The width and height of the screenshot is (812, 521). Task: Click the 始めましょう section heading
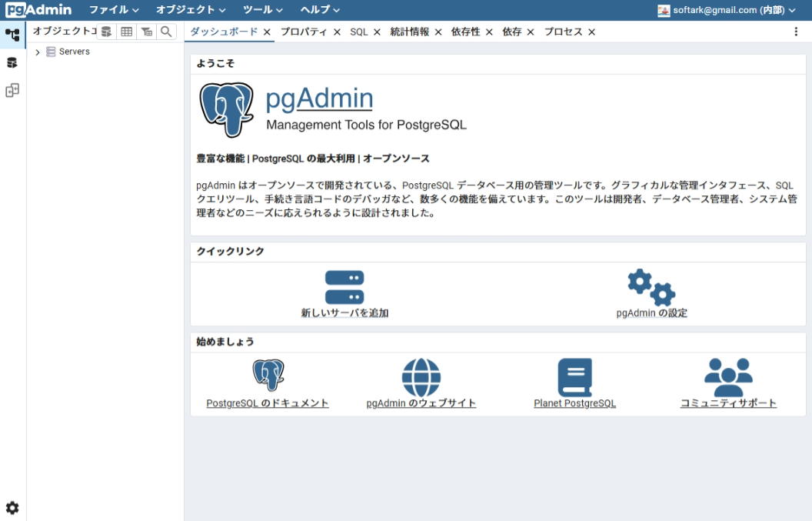coord(225,341)
